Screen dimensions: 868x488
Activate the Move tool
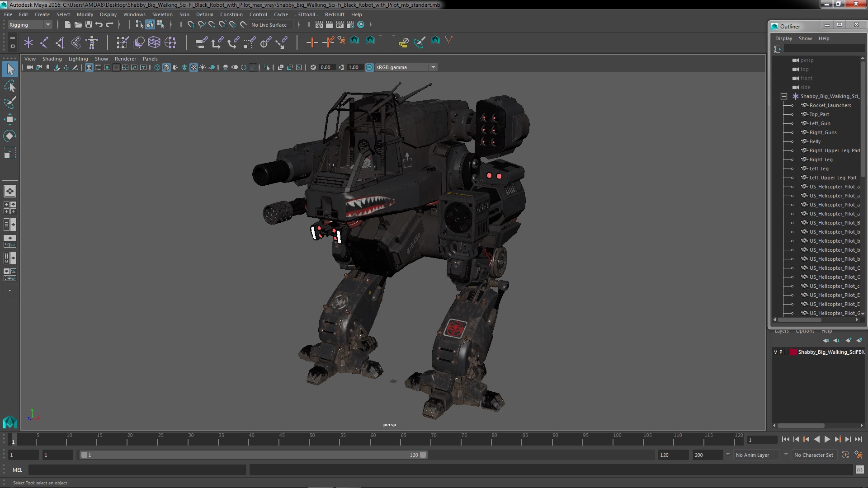click(x=9, y=119)
